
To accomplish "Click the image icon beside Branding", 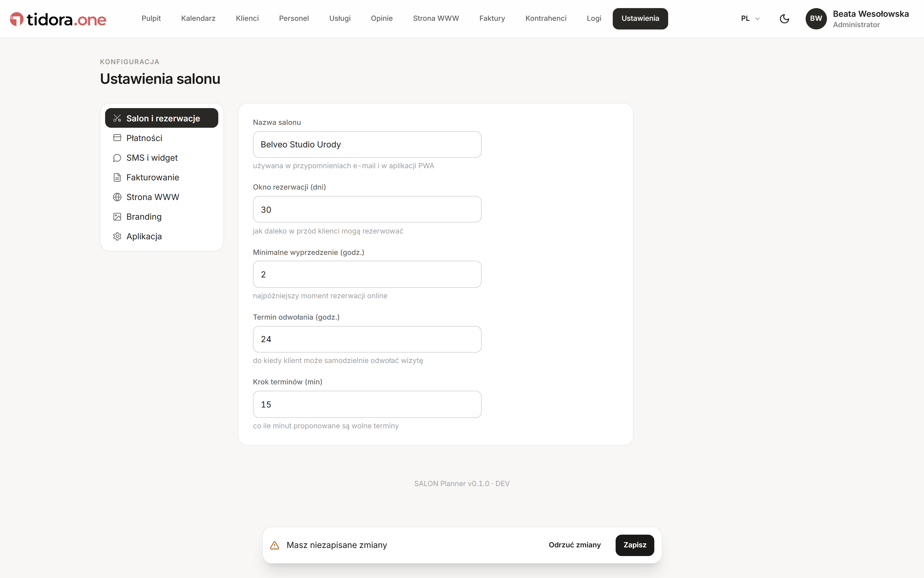I will 117,217.
